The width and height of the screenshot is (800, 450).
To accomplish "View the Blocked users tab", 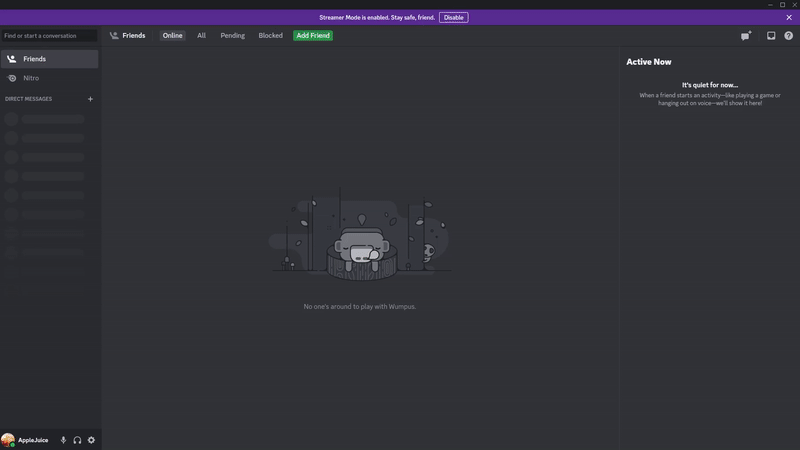I will [x=270, y=36].
